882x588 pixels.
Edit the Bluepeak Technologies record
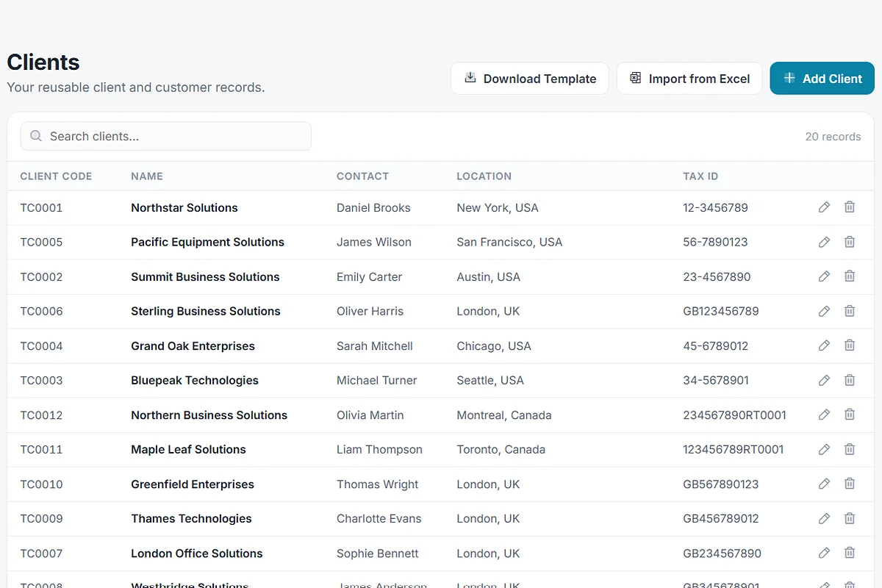click(x=824, y=380)
